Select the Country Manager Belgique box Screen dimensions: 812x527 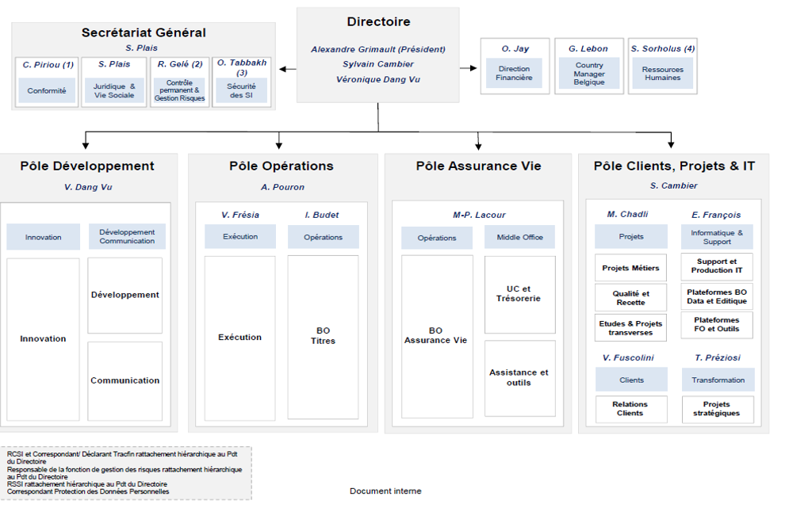589,74
